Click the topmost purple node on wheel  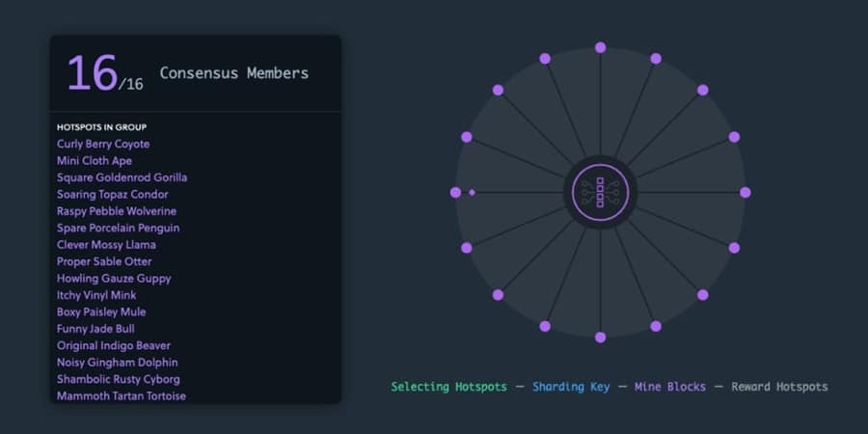600,47
